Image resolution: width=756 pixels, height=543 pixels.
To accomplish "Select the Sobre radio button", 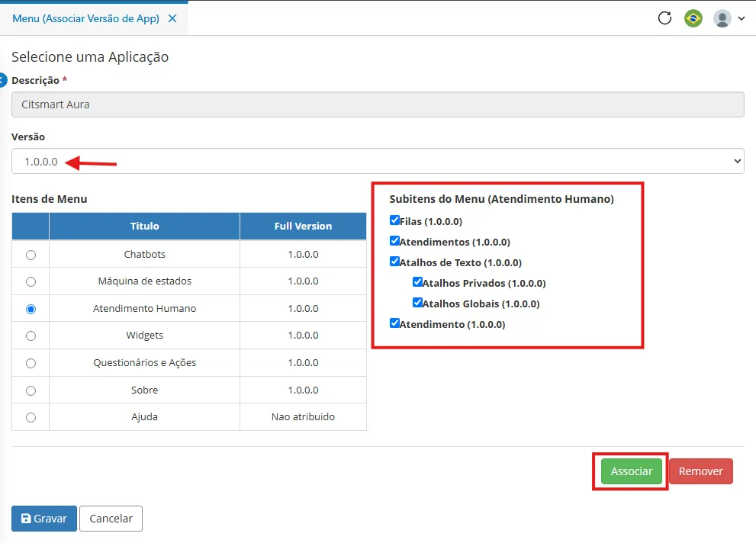I will (31, 390).
